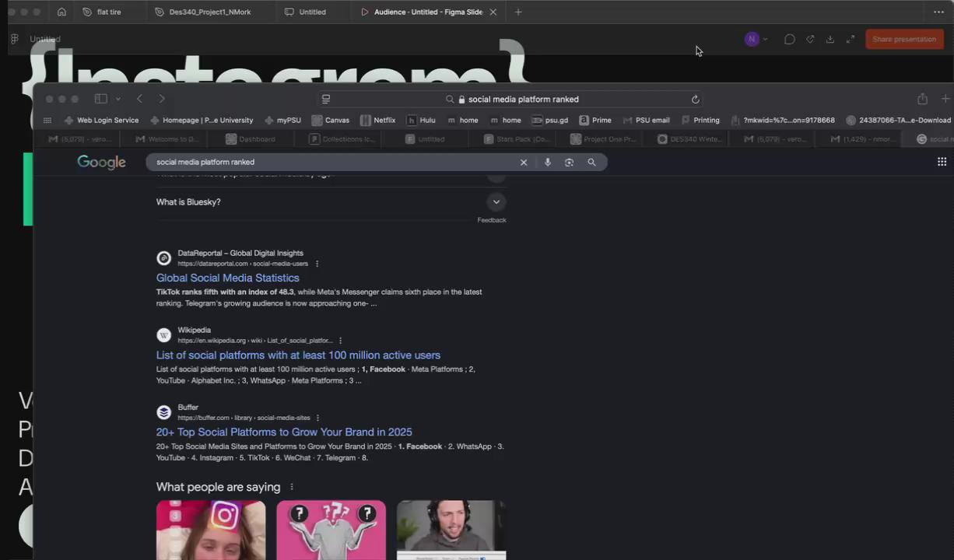Click the Safari address bar
This screenshot has height=560, width=954.
(x=510, y=99)
